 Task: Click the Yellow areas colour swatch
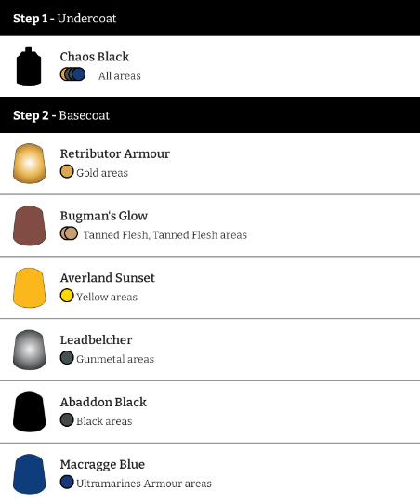(67, 296)
